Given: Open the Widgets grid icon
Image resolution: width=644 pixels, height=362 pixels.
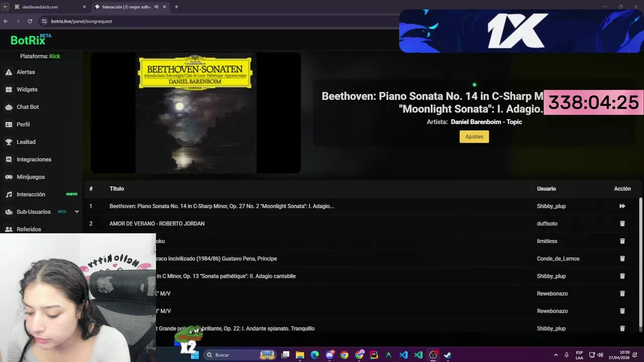Looking at the screenshot, I should tap(9, 89).
